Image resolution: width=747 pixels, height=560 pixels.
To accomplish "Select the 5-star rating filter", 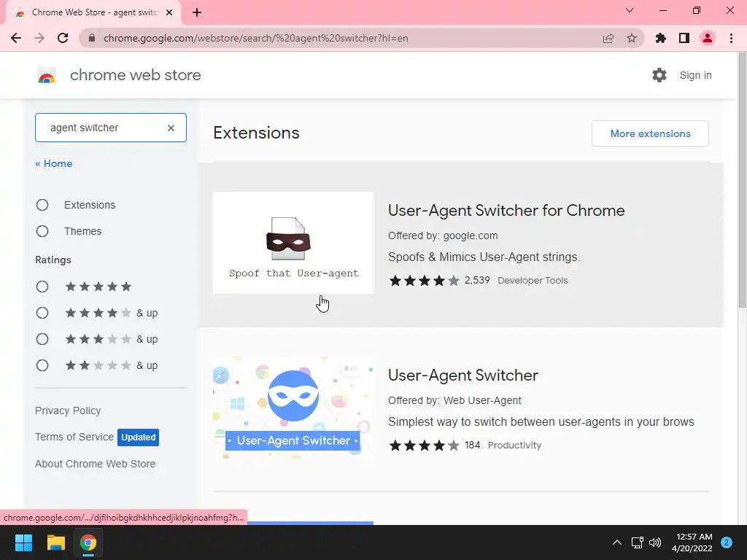I will [42, 287].
